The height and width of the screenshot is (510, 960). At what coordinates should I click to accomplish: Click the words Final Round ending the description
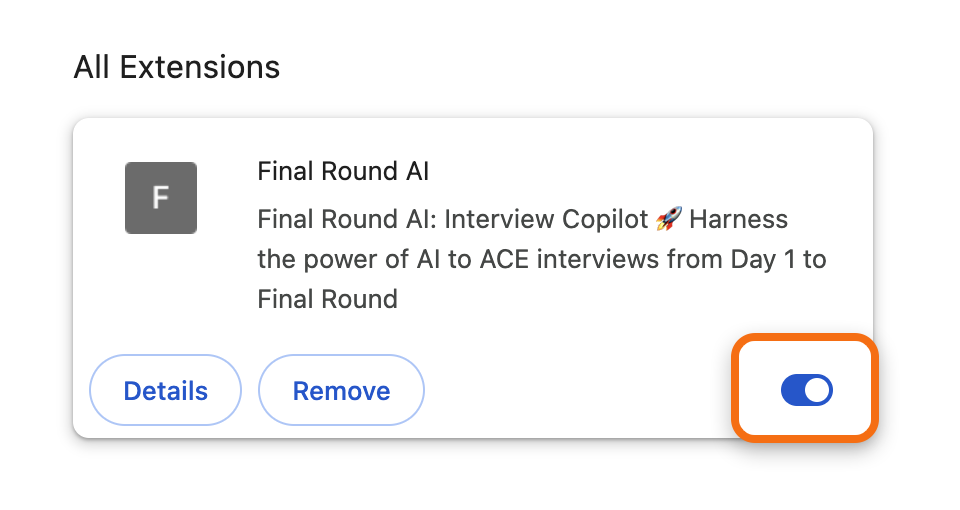coord(328,299)
